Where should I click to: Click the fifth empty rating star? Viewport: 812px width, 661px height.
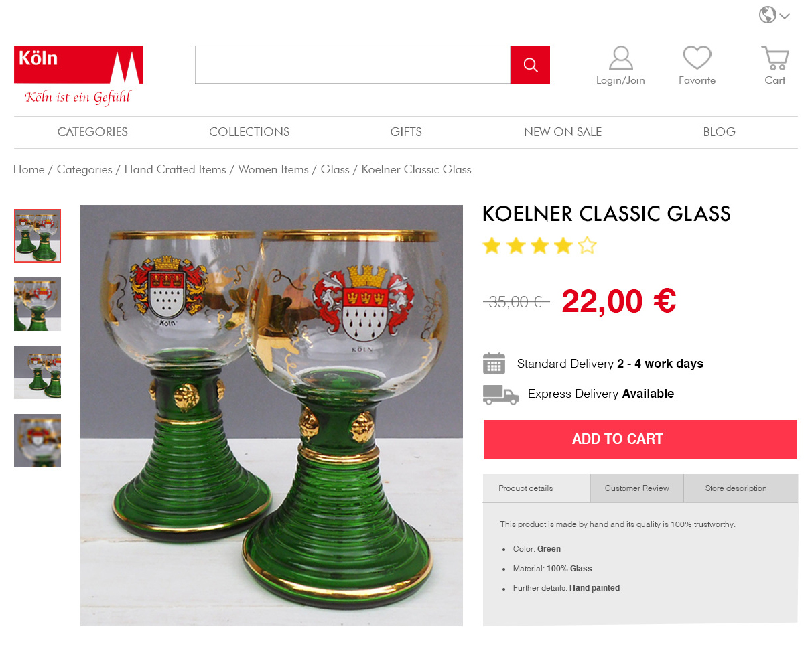click(587, 246)
